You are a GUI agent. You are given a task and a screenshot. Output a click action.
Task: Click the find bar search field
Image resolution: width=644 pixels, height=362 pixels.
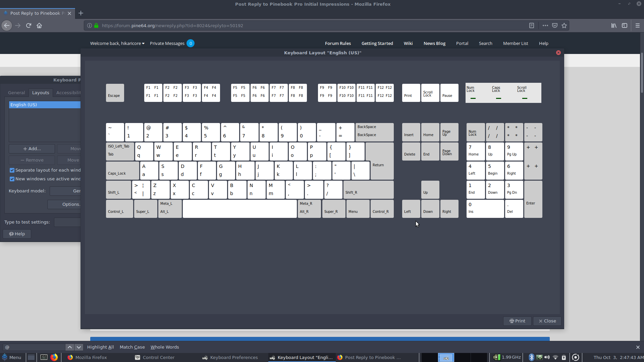(x=34, y=347)
